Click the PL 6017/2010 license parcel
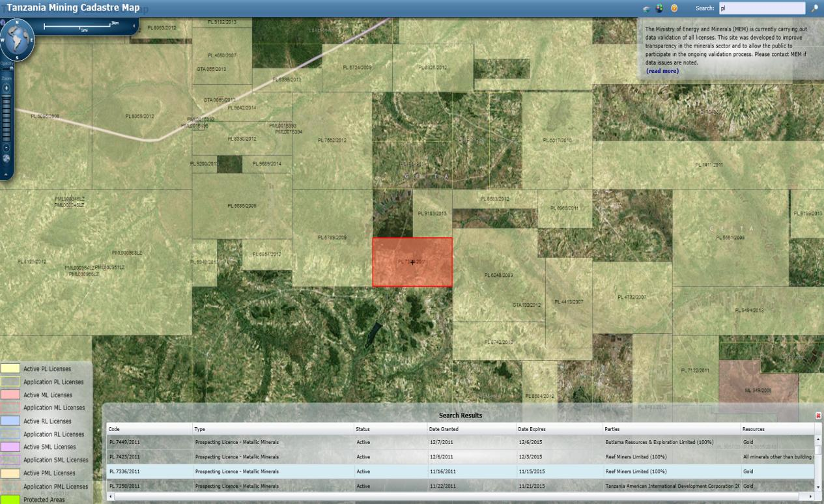The image size is (824, 504). click(x=557, y=140)
